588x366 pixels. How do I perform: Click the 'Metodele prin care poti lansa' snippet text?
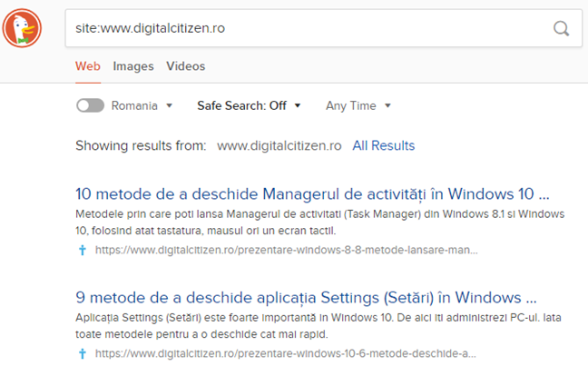320,223
